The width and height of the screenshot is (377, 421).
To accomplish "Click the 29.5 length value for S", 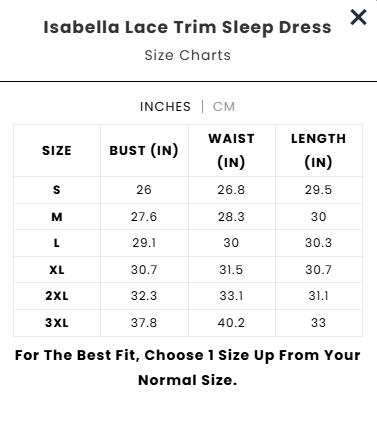I will (318, 190).
